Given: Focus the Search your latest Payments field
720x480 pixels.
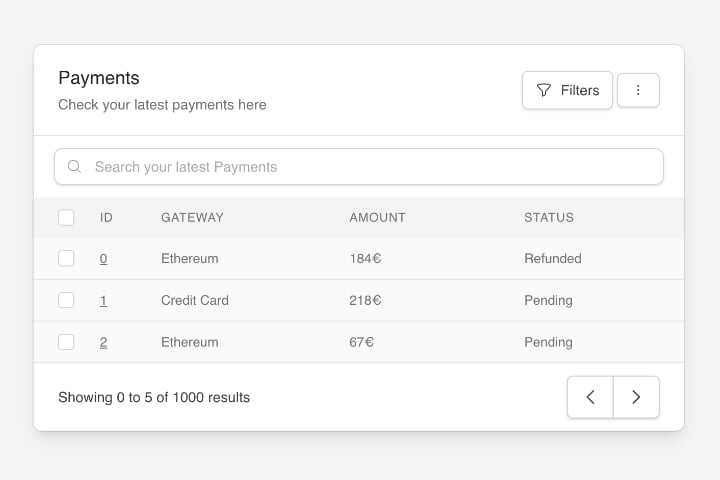Looking at the screenshot, I should point(360,167).
